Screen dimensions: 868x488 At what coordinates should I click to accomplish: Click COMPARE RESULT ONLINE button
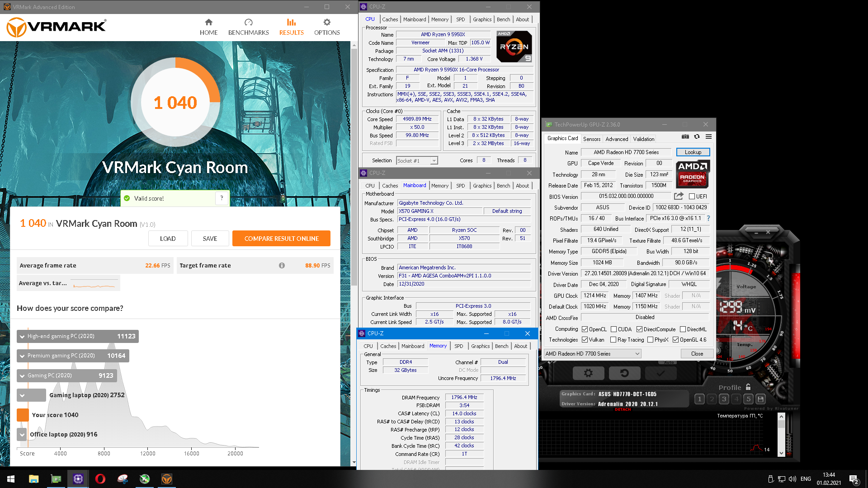coord(281,239)
